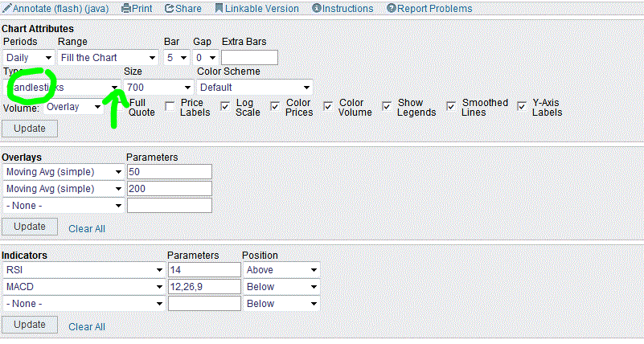This screenshot has height=344, width=644.
Task: Disable the Y-Axis Labels checkbox
Action: point(523,105)
